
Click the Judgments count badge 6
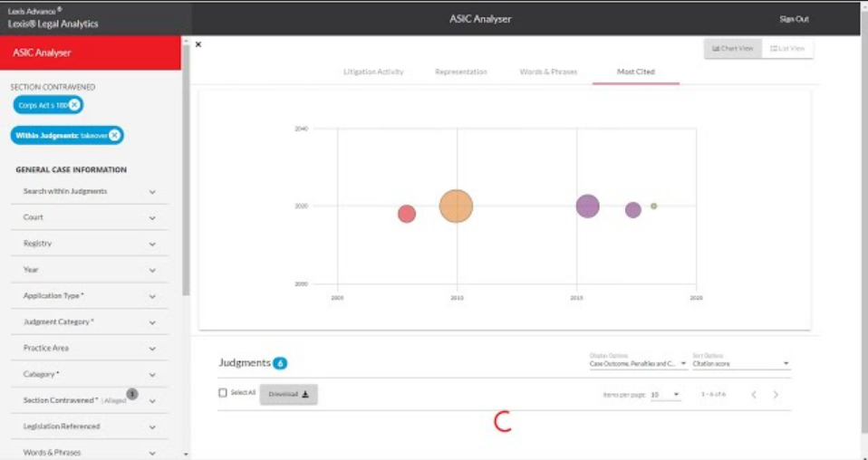(x=280, y=363)
